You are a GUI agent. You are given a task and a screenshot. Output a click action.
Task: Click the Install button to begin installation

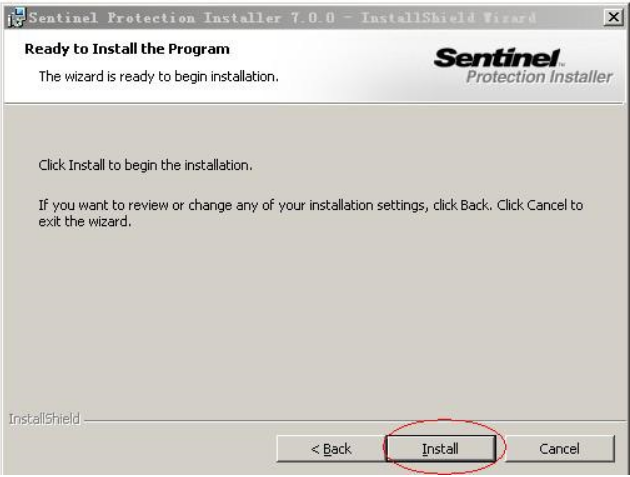click(x=440, y=448)
